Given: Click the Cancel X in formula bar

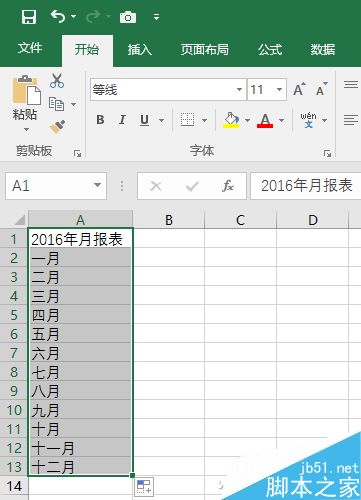Looking at the screenshot, I should pyautogui.click(x=156, y=186).
